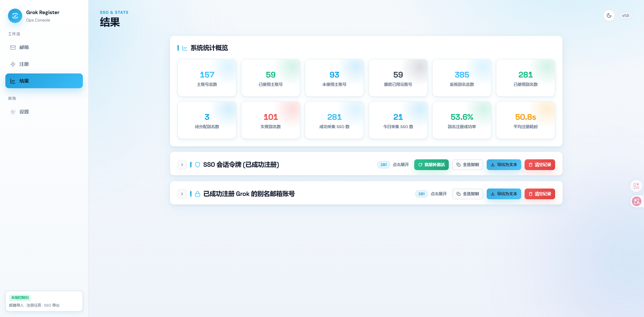The height and width of the screenshot is (317, 644).
Task: Click the 281 count badge in 别名邮箱账号 row
Action: click(x=421, y=194)
